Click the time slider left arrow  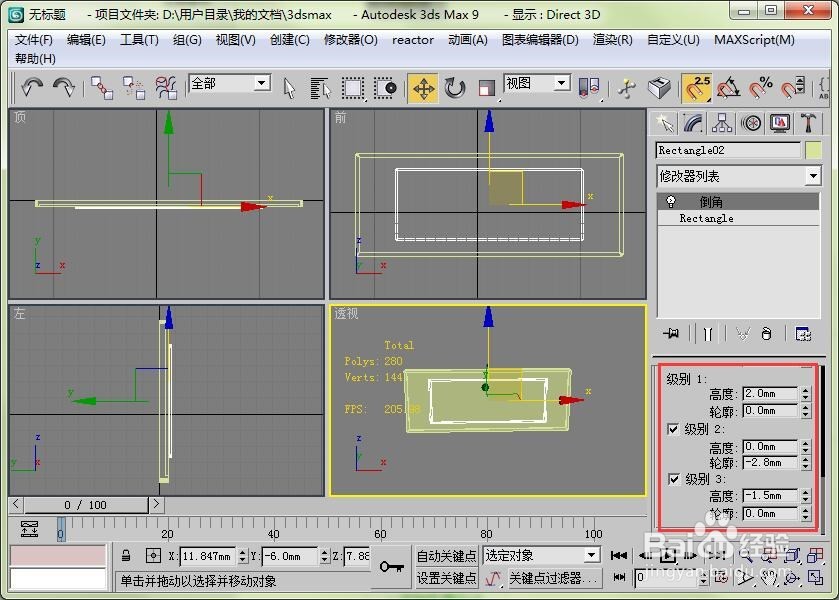[x=16, y=504]
